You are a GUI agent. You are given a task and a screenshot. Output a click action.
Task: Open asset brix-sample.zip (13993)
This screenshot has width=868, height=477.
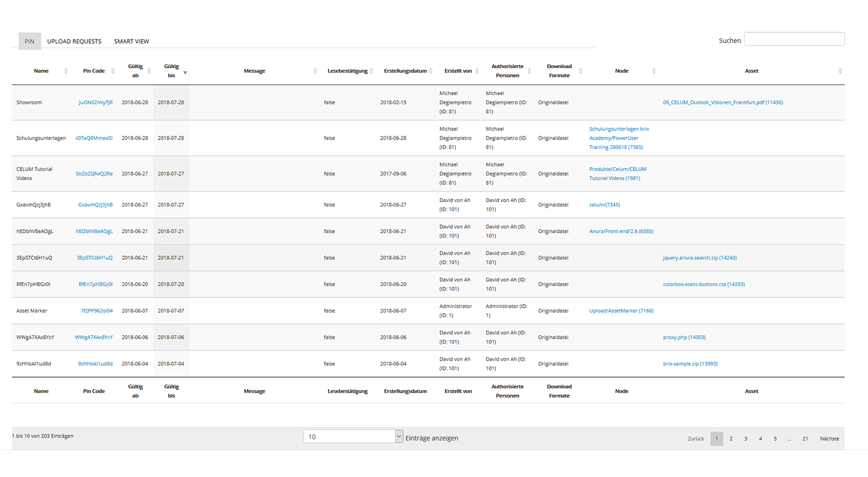690,364
